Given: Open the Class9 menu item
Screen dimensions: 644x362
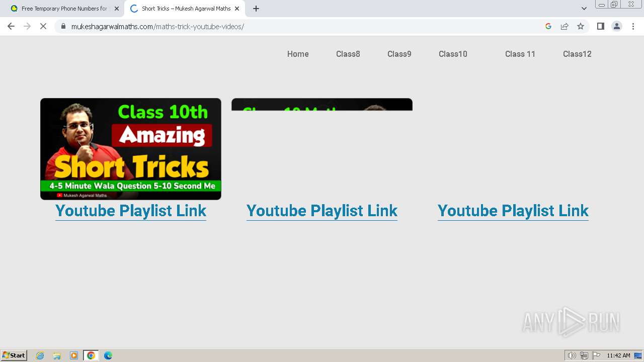Looking at the screenshot, I should pos(399,54).
